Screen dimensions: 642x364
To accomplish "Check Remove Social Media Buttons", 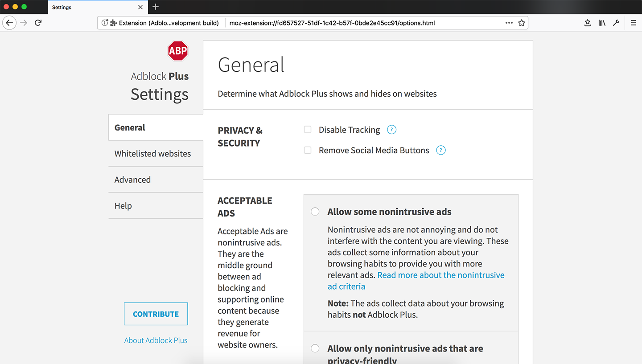I will pyautogui.click(x=308, y=150).
